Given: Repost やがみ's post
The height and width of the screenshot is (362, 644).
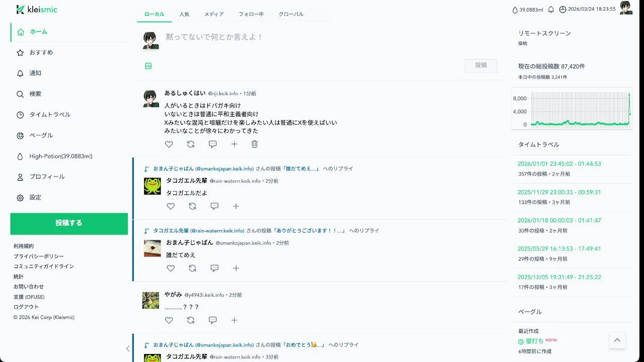Looking at the screenshot, I should tap(191, 320).
